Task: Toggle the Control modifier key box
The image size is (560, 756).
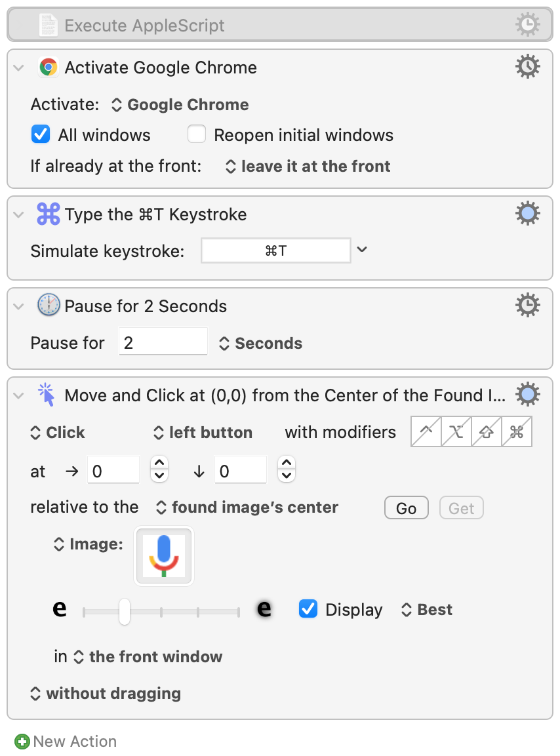Action: pyautogui.click(x=426, y=431)
